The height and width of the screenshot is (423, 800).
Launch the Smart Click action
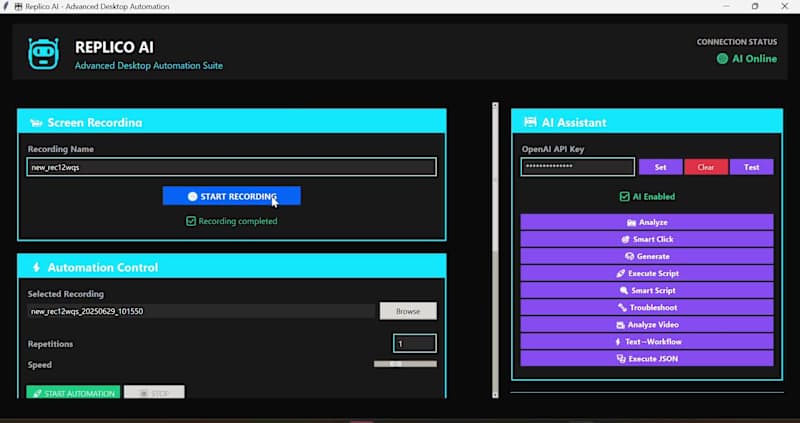647,239
